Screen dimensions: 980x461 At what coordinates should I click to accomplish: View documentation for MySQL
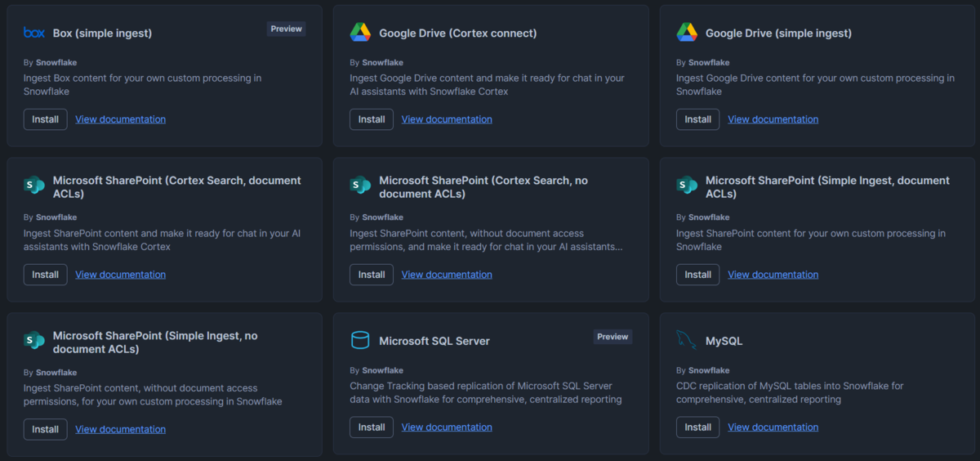point(773,427)
